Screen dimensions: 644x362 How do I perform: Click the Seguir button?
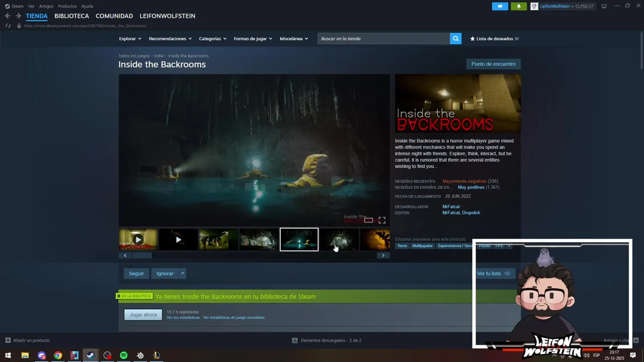point(136,274)
